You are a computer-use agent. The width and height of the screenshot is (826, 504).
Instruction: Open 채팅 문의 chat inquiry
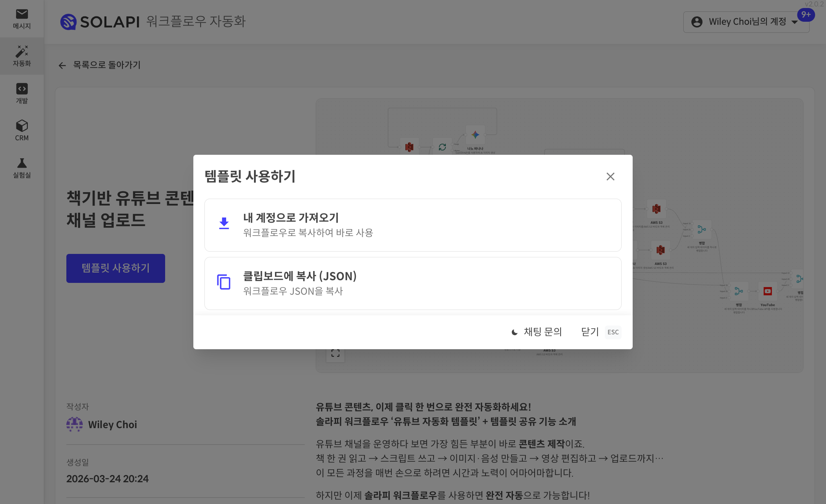pyautogui.click(x=537, y=332)
